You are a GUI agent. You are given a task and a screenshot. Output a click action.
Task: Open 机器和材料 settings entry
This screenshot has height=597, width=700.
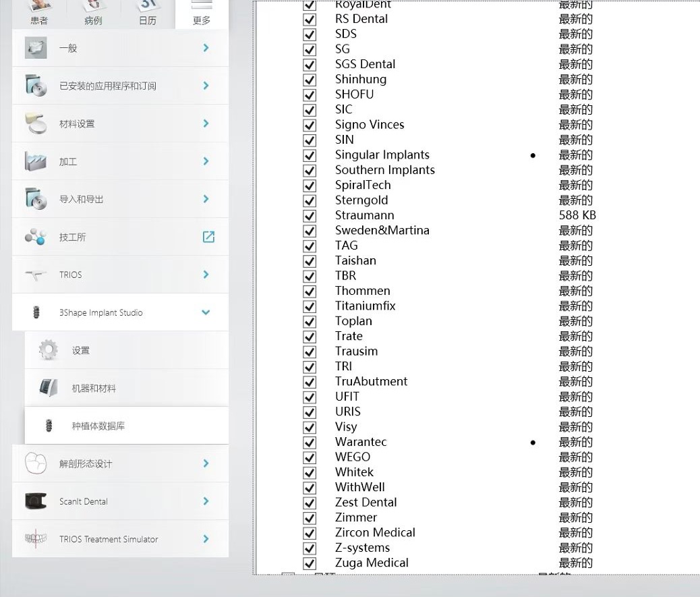[x=127, y=388]
